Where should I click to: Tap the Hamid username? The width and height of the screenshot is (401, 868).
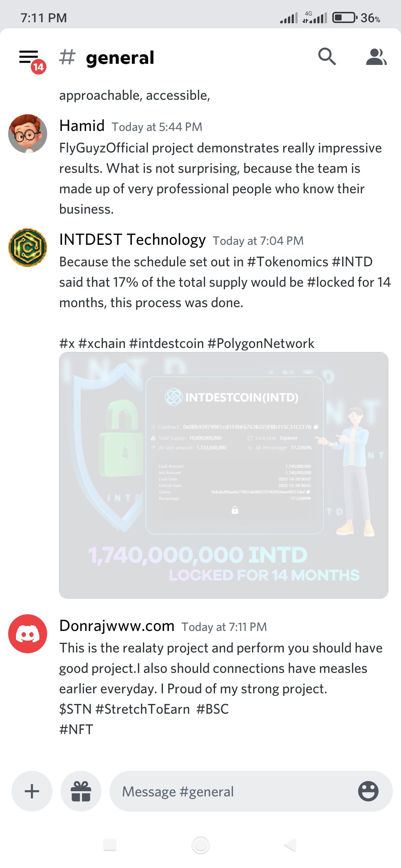pyautogui.click(x=82, y=126)
